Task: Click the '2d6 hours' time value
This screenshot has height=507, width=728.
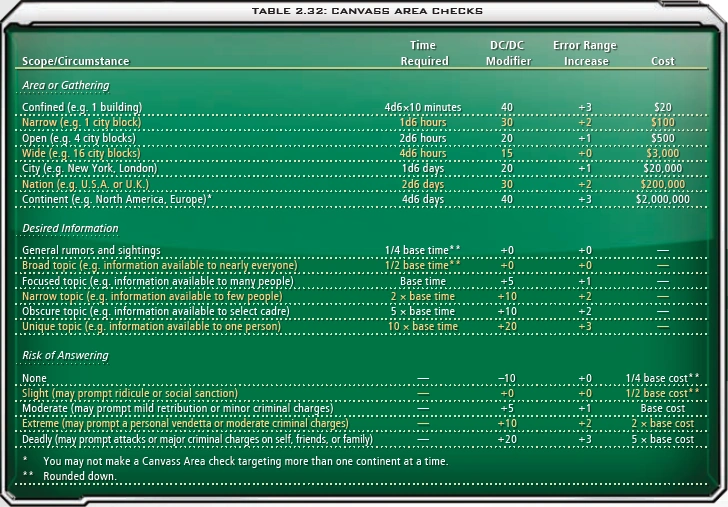Action: pyautogui.click(x=423, y=138)
